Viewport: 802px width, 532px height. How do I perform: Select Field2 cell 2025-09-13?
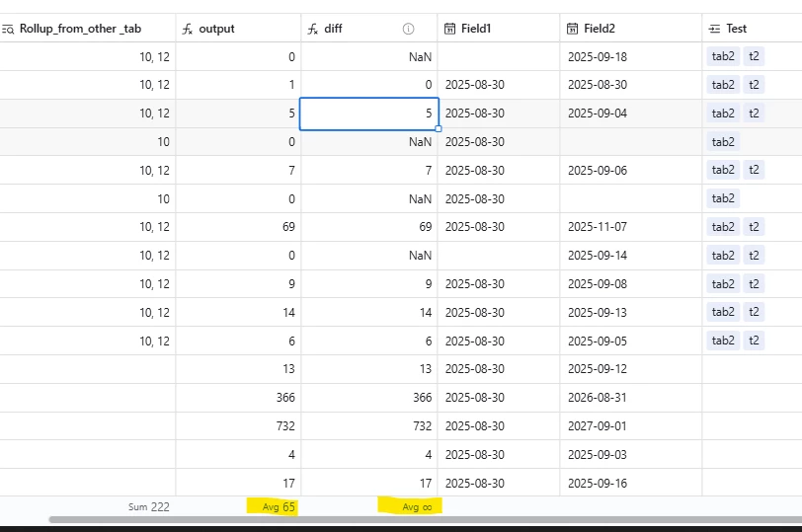(x=631, y=312)
